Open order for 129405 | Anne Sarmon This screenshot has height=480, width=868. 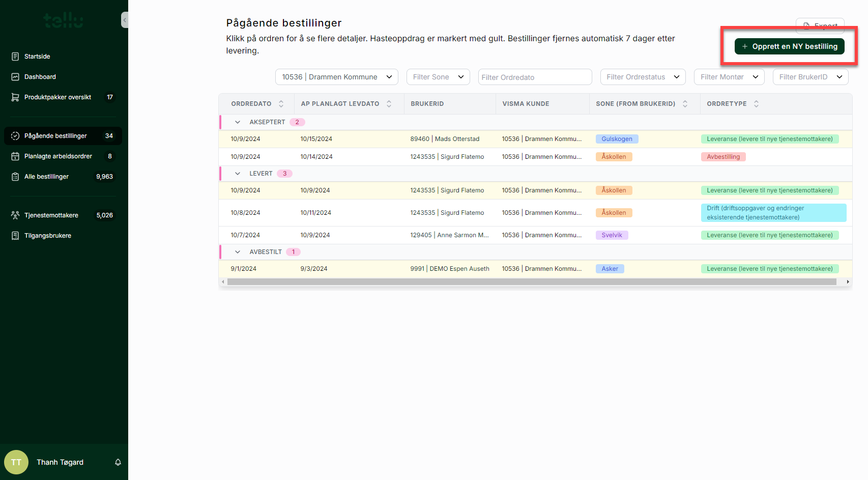coord(535,235)
